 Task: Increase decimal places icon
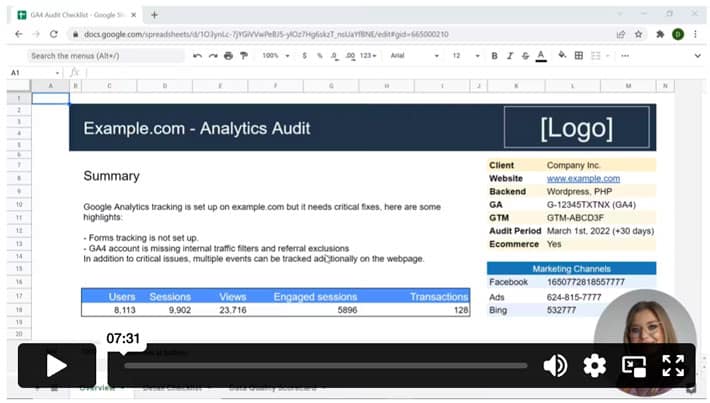pyautogui.click(x=350, y=56)
